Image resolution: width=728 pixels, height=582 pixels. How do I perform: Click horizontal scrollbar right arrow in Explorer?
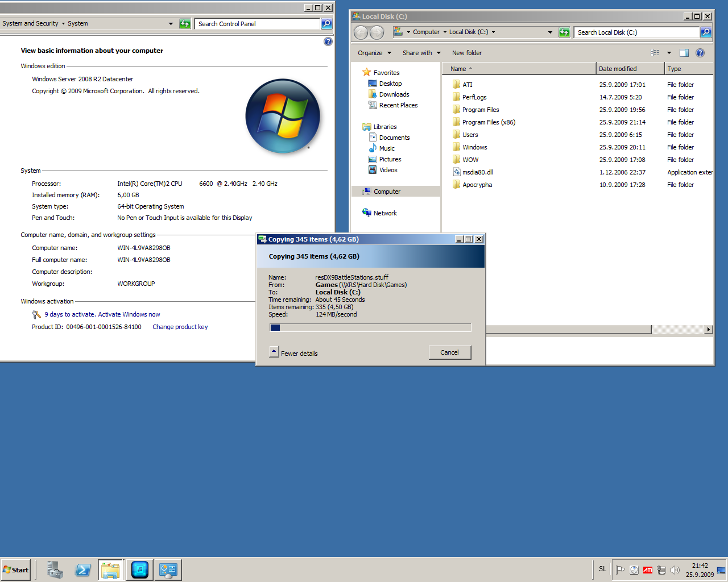[709, 330]
